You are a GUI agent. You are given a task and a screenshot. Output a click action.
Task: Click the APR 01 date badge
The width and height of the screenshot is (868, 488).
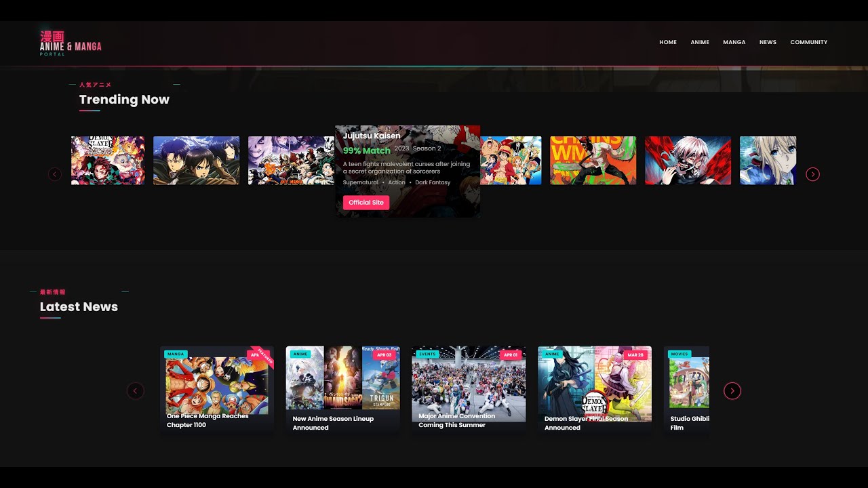[511, 354]
